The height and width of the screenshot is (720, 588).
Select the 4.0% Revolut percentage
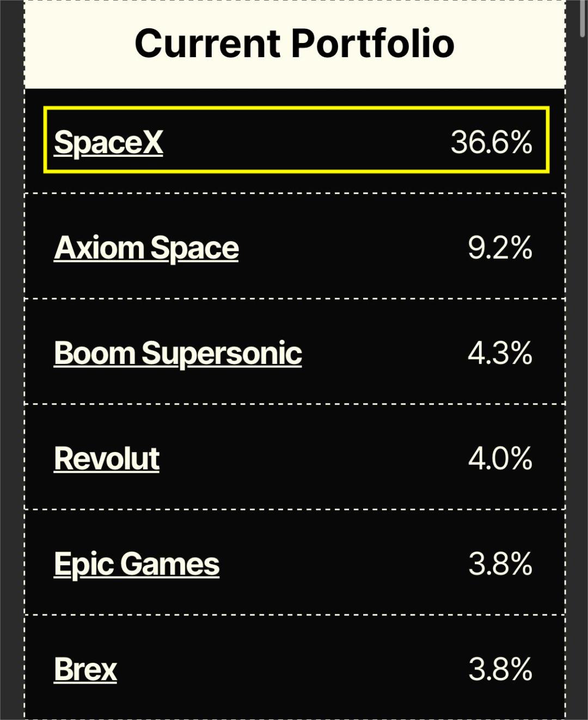pos(500,459)
